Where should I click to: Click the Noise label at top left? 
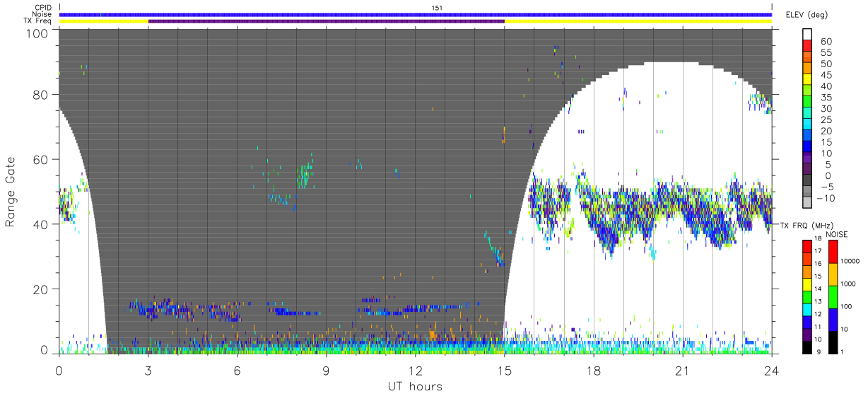[x=42, y=14]
